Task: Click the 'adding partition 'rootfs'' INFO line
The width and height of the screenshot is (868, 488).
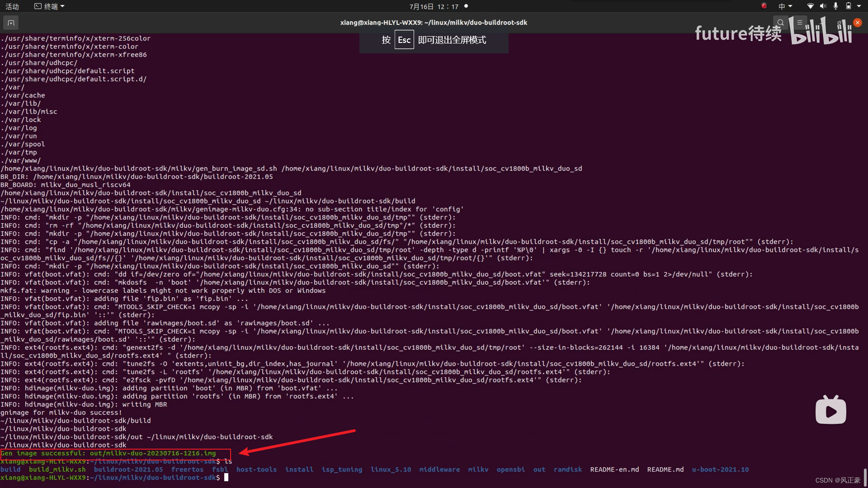Action: coord(177,396)
